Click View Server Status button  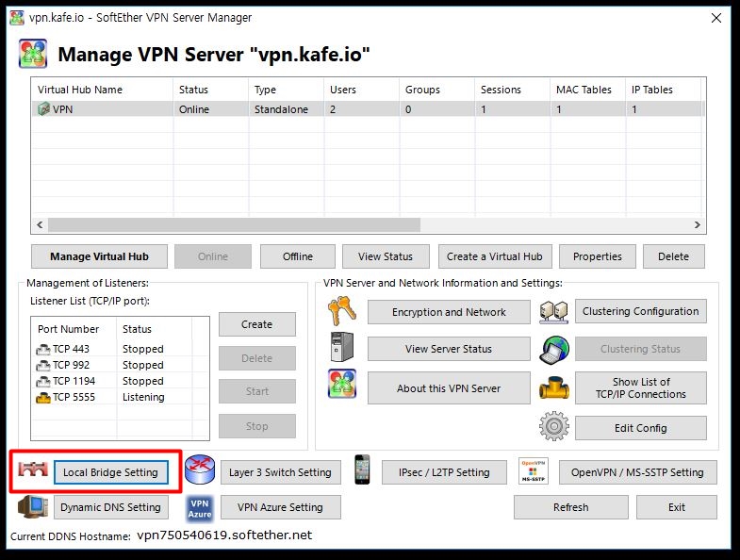click(x=449, y=349)
